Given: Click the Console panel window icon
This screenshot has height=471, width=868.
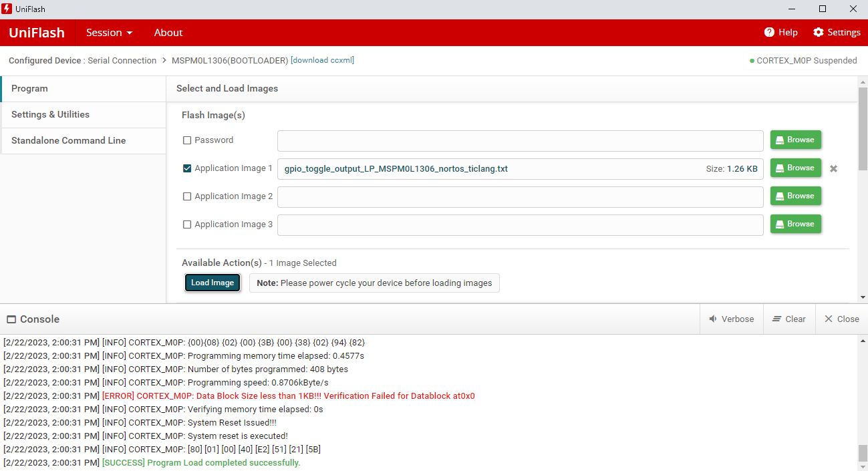Looking at the screenshot, I should [x=11, y=319].
